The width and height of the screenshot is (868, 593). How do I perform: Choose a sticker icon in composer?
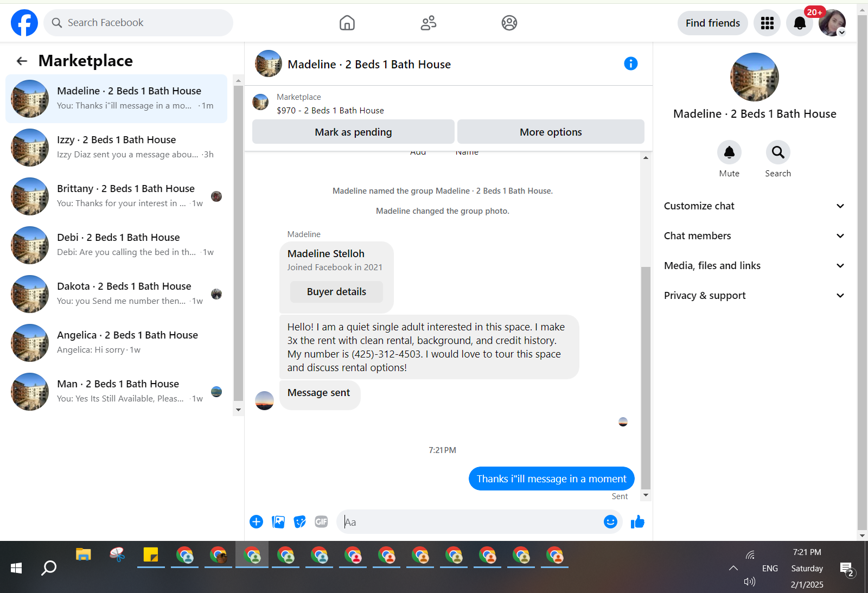(300, 522)
